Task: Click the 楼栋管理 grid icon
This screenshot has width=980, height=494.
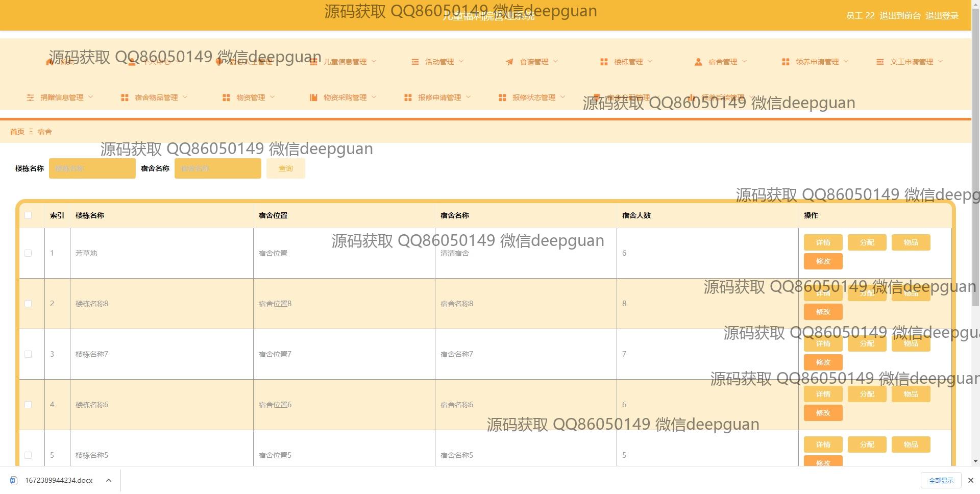Action: [603, 62]
